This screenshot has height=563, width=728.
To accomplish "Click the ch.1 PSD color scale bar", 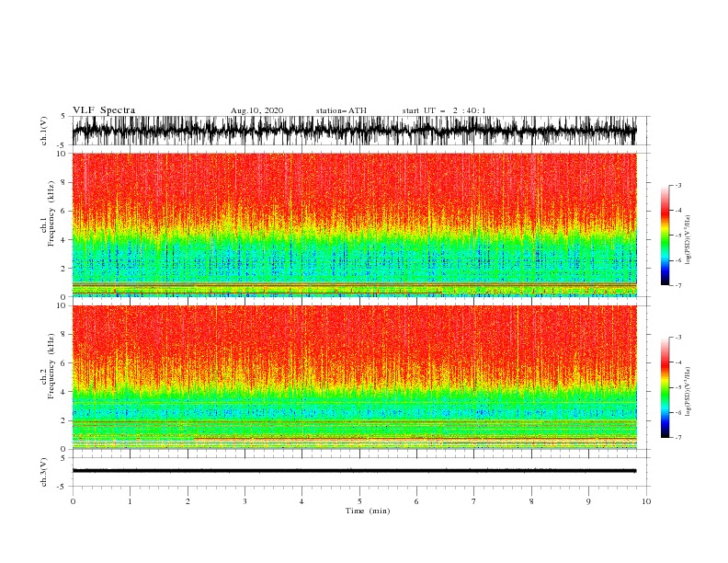I will [x=665, y=236].
